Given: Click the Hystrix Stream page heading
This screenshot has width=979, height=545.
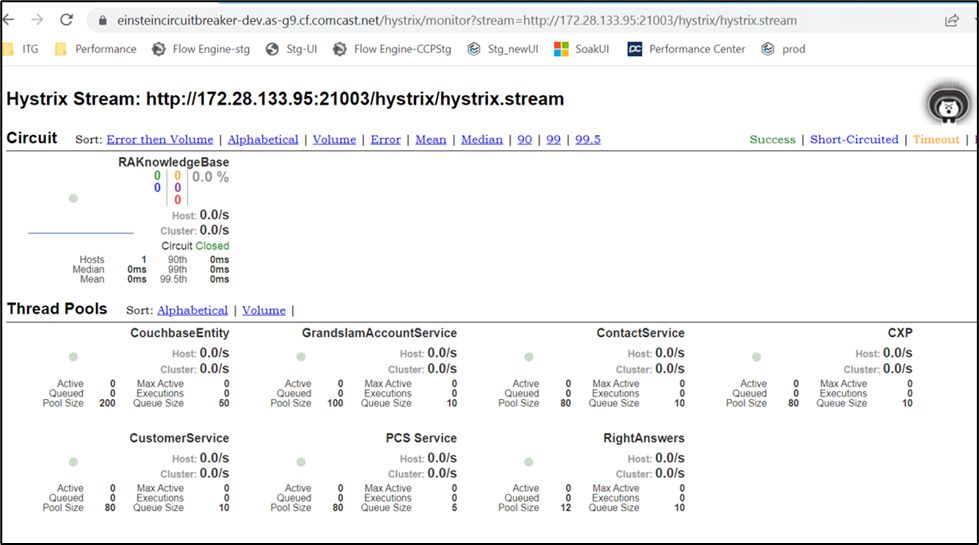Looking at the screenshot, I should pyautogui.click(x=285, y=99).
